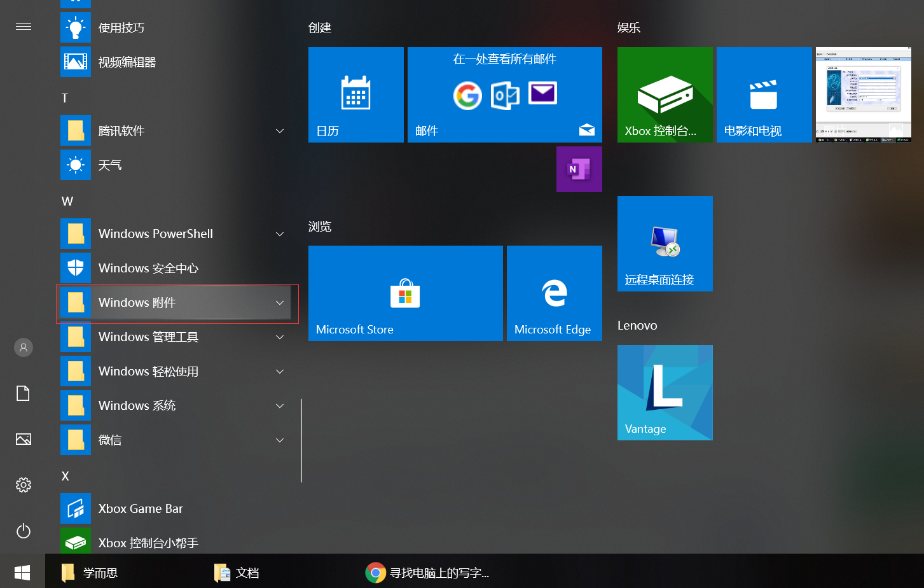Click the 浏览 group title

tap(320, 227)
